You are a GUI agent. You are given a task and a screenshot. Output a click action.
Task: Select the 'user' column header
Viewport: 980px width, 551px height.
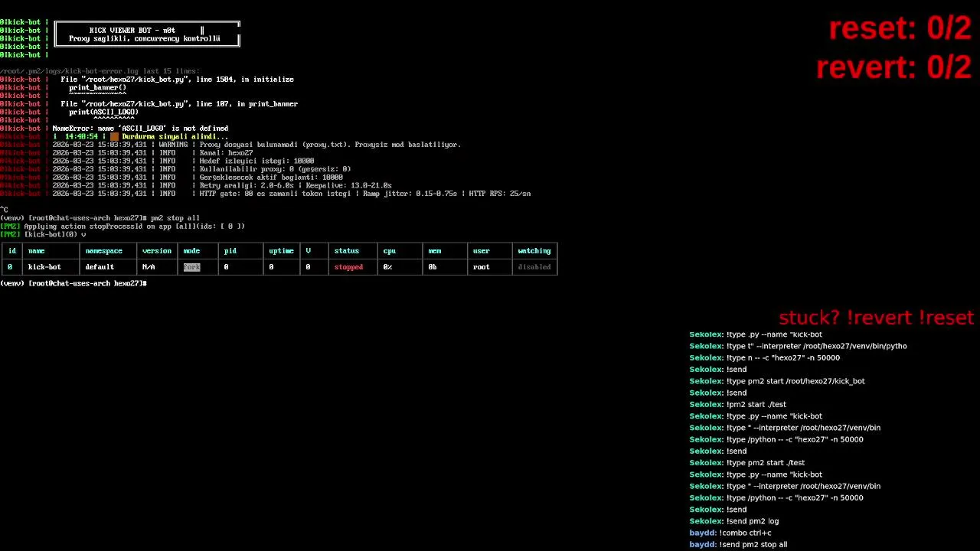481,251
